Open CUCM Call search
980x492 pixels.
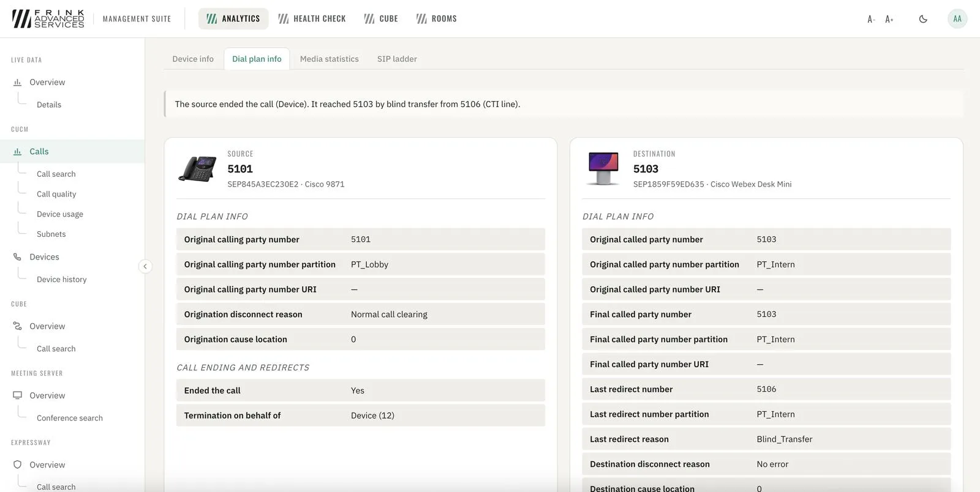coord(56,174)
